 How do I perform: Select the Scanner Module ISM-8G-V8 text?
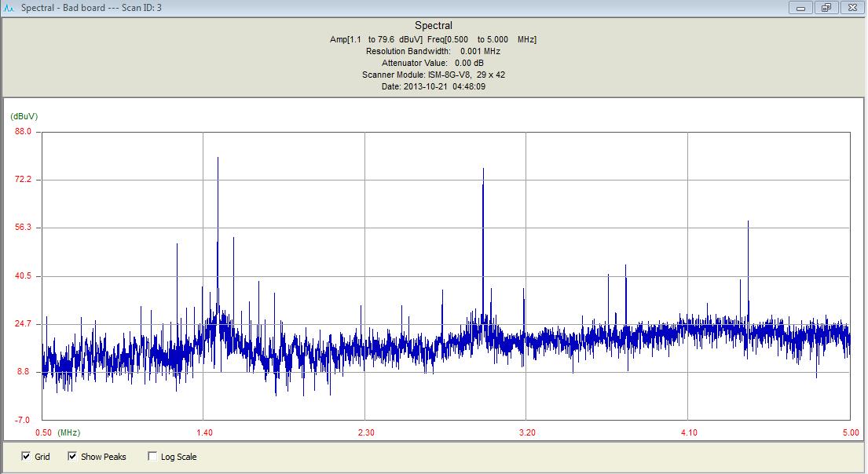point(433,75)
